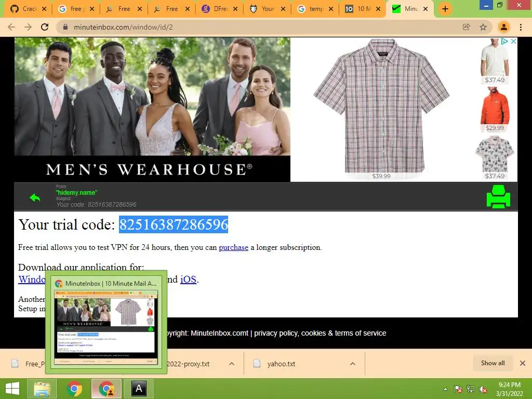
Task: Click the green reply arrow icon
Action: pos(35,197)
